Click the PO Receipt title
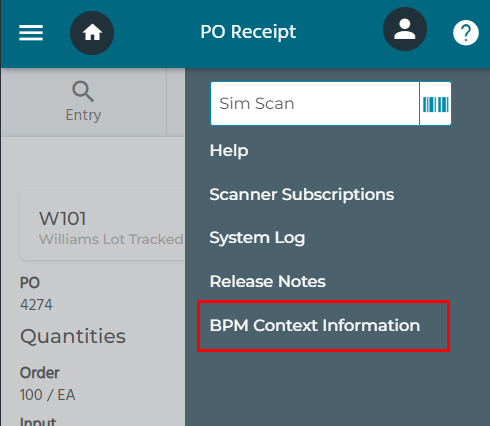 coord(248,32)
